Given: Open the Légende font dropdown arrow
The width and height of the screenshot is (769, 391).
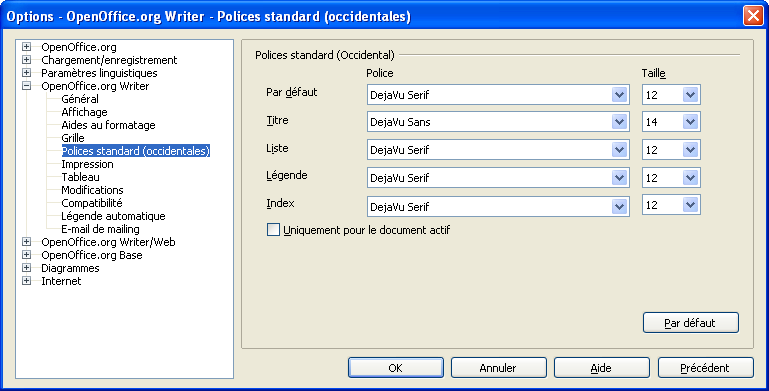Looking at the screenshot, I should pyautogui.click(x=620, y=178).
